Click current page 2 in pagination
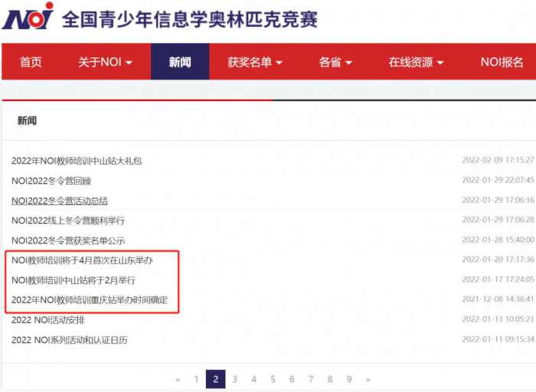This screenshot has height=392, width=536. (x=216, y=379)
